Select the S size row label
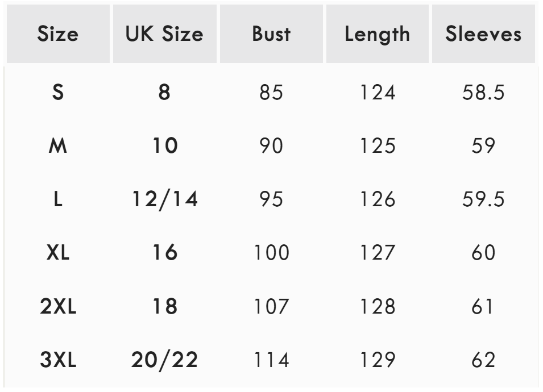 [57, 93]
